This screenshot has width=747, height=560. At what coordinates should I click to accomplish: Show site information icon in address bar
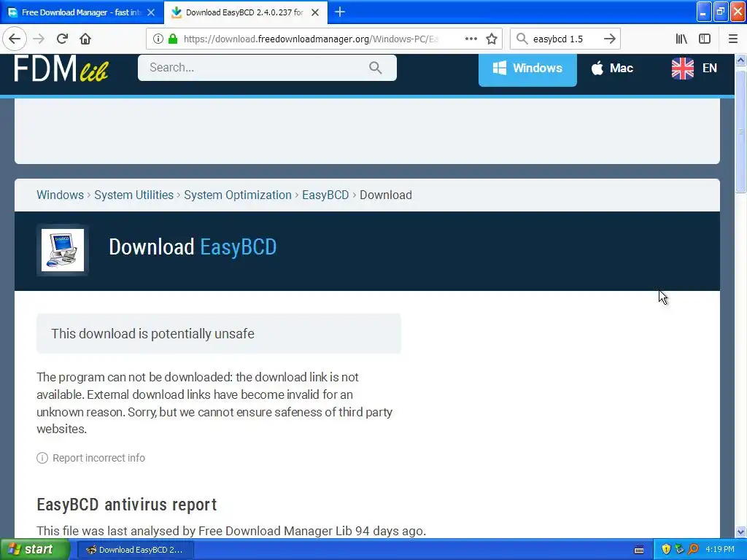pos(158,39)
